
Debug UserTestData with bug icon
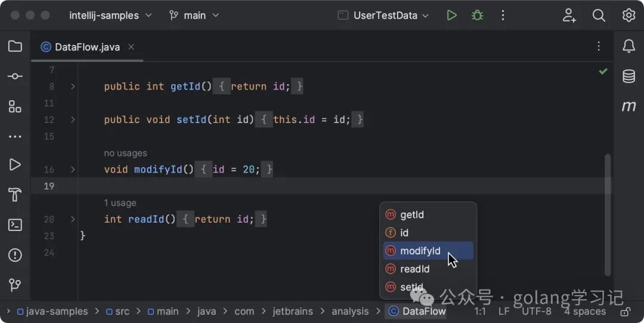coord(477,16)
